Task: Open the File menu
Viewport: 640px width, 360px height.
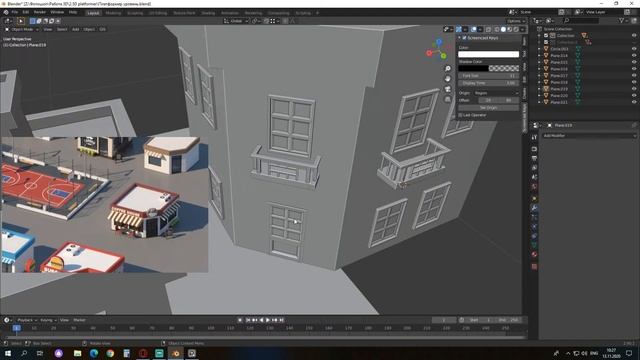Action: click(15, 12)
